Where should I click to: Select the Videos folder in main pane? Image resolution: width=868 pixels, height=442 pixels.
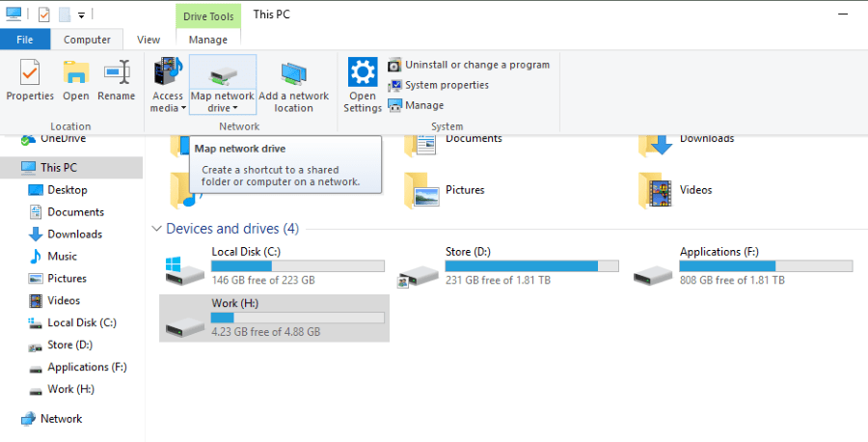(x=675, y=190)
